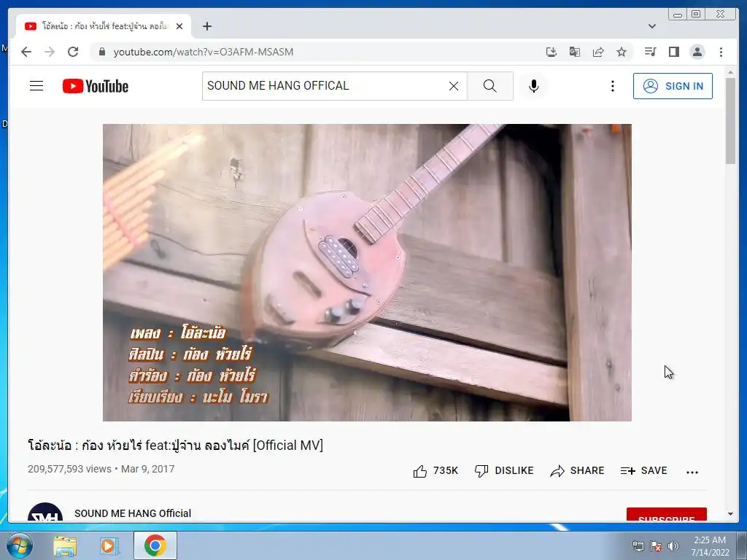Viewport: 747px width, 560px height.
Task: Click the Show desktop strip
Action: (x=742, y=545)
